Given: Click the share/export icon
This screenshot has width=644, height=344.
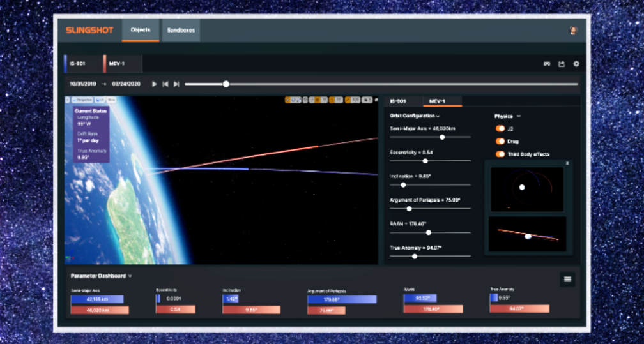Looking at the screenshot, I should 562,64.
